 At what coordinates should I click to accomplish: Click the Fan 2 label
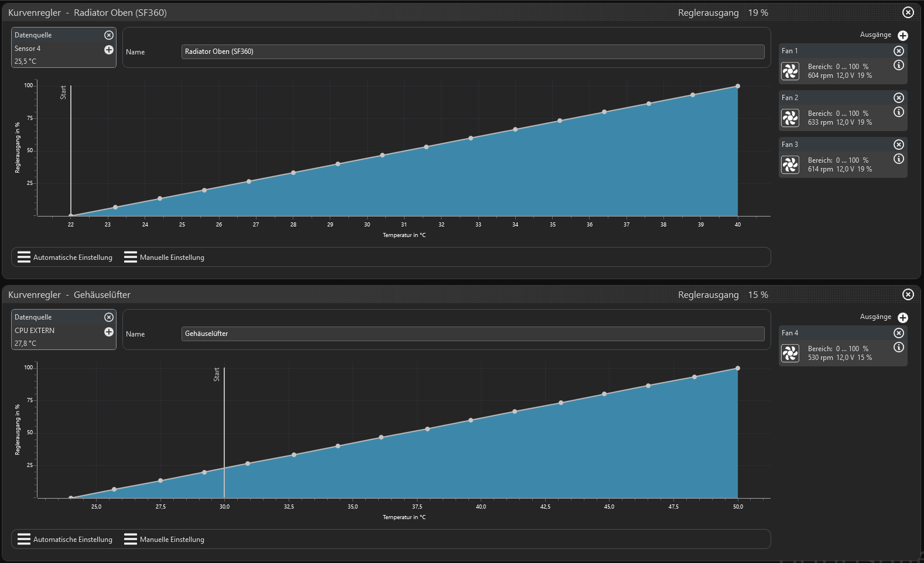pos(790,98)
